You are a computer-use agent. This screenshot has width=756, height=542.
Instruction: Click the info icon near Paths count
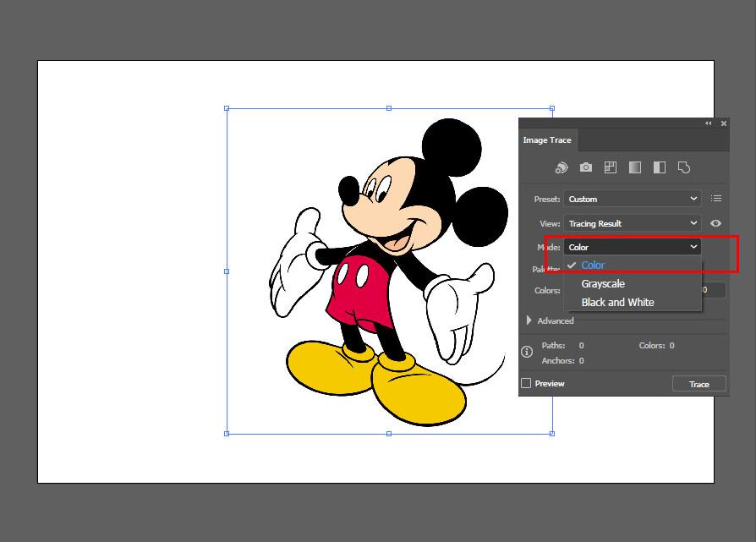[528, 350]
